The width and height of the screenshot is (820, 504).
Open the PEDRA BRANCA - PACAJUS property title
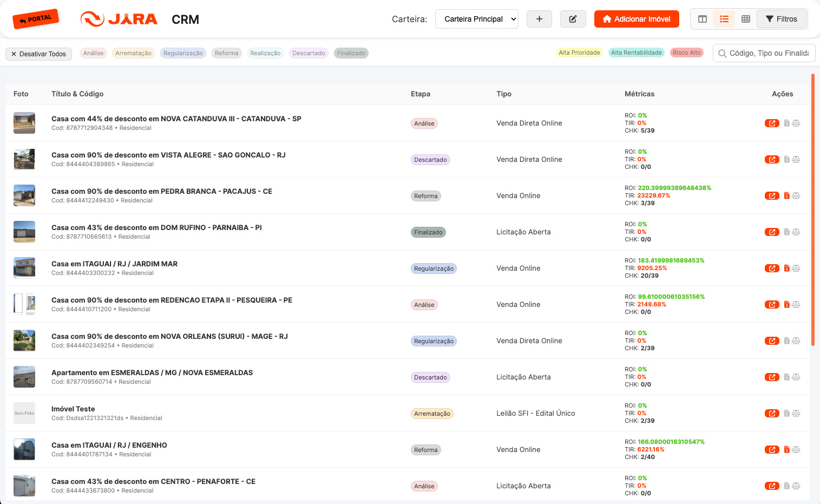click(162, 191)
